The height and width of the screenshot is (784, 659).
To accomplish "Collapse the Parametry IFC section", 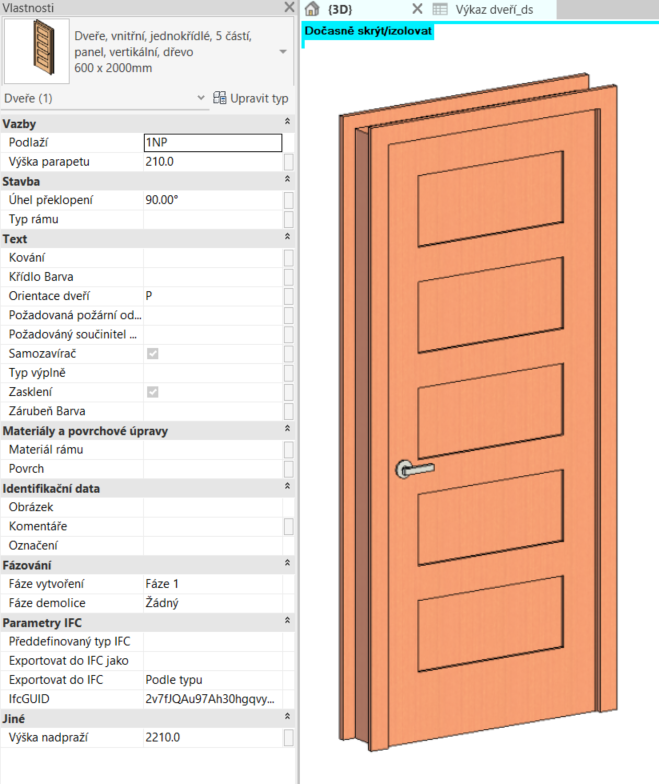I will 288,622.
